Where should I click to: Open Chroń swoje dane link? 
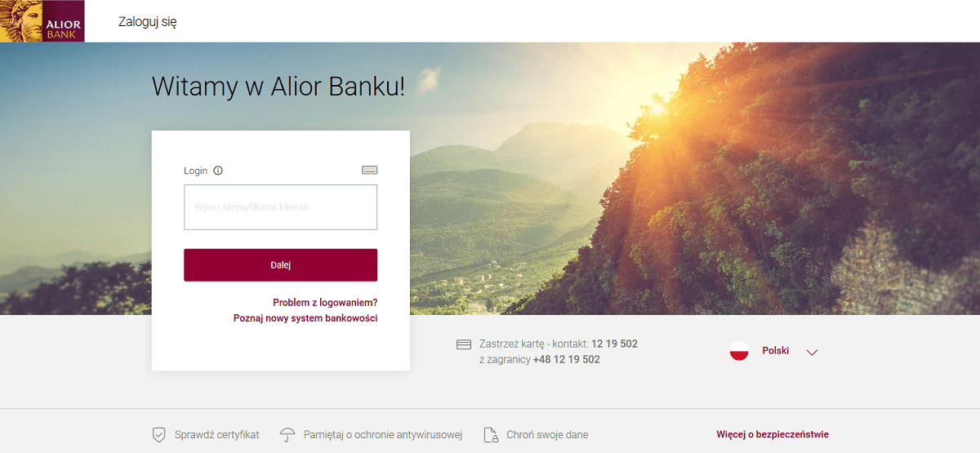tap(547, 435)
